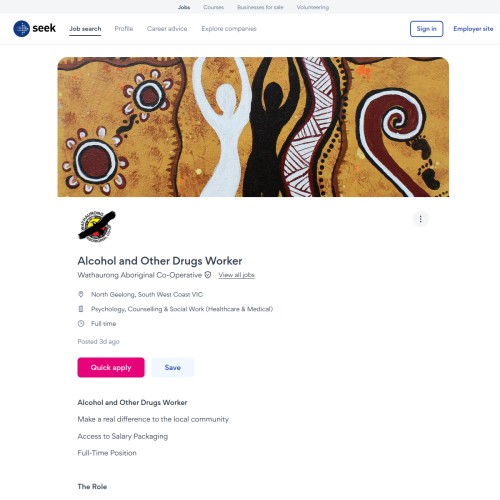Click the job classification building icon

pyautogui.click(x=81, y=309)
